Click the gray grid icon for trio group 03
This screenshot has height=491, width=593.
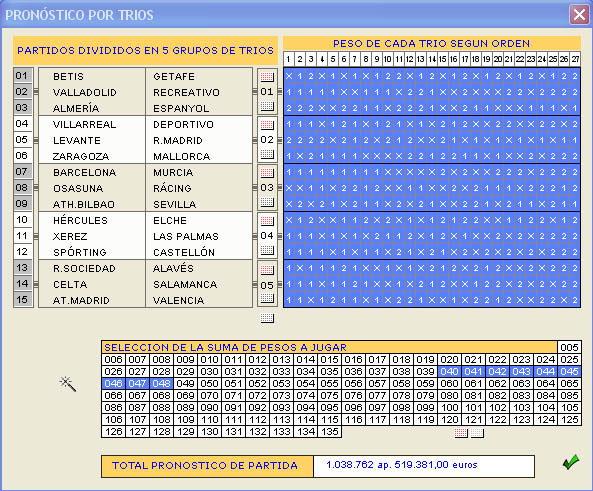point(267,202)
